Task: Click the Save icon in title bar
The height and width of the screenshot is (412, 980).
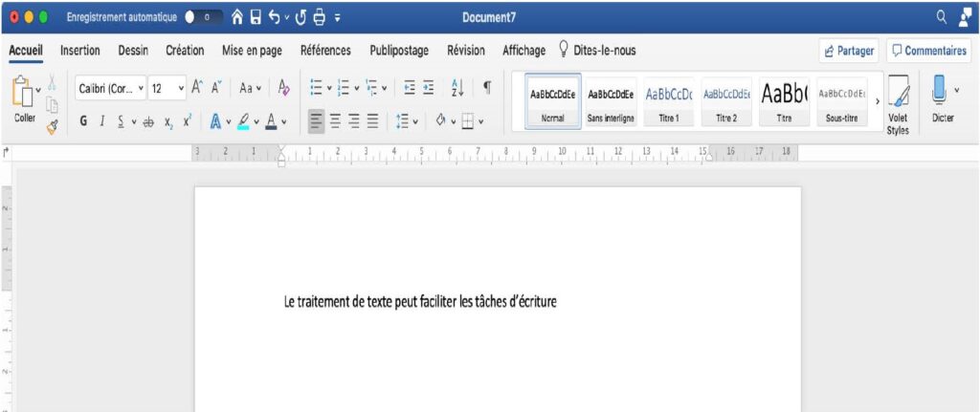Action: click(x=256, y=18)
